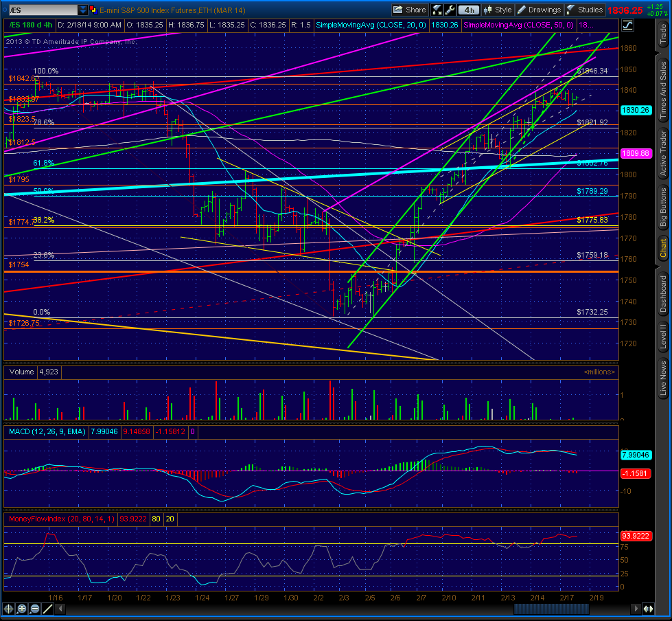Expand the /ES symbol dropdown arrow
The image size is (672, 621).
(83, 10)
